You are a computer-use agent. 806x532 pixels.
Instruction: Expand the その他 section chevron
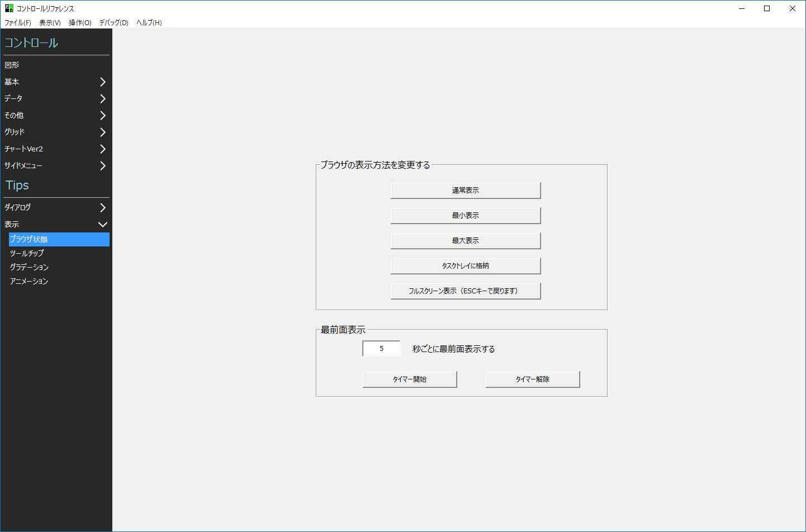[103, 116]
